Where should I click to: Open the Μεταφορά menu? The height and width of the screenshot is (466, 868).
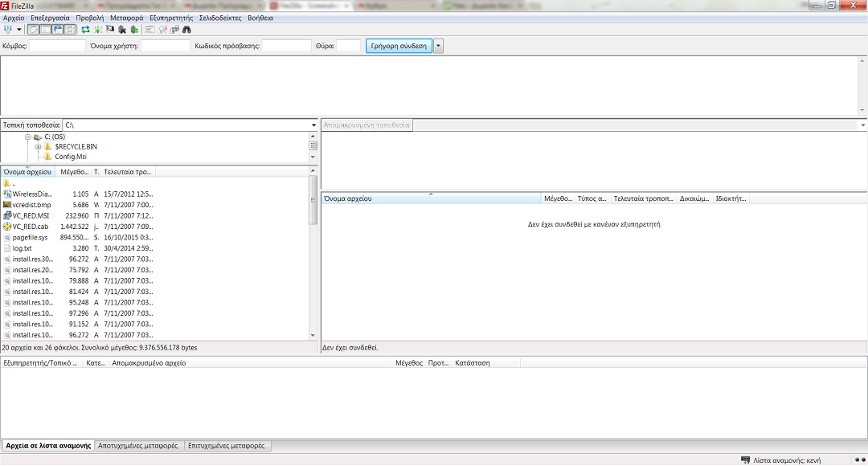click(127, 18)
